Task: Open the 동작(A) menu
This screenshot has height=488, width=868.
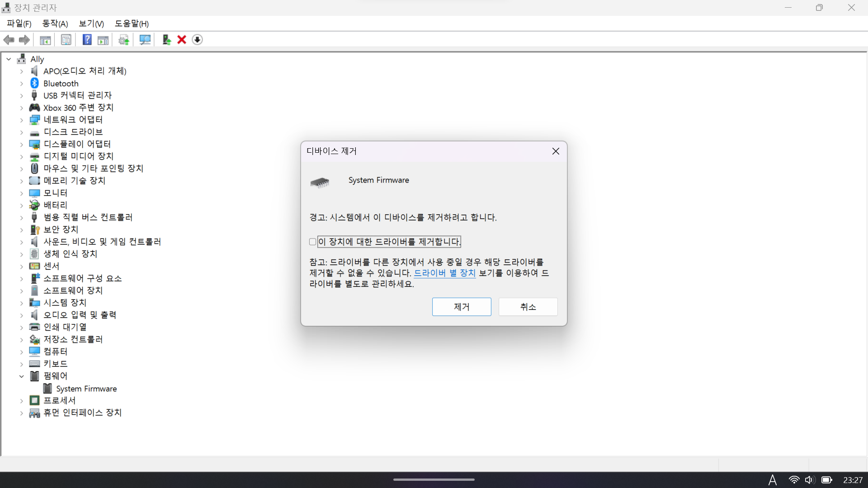Action: pos(55,23)
